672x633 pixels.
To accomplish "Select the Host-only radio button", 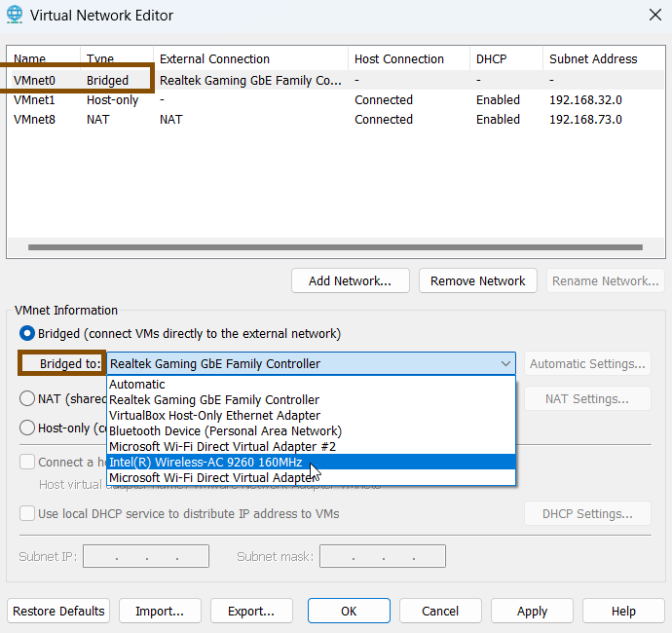I will click(27, 428).
